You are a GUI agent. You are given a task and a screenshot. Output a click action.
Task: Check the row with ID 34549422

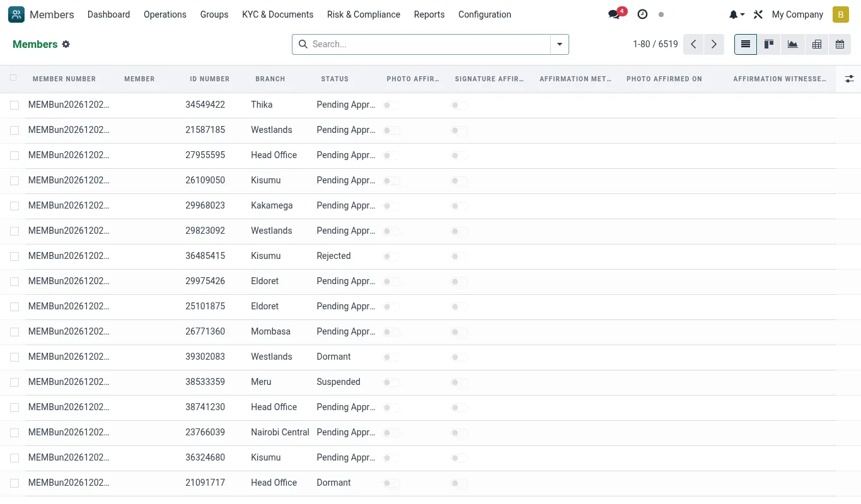click(x=14, y=105)
